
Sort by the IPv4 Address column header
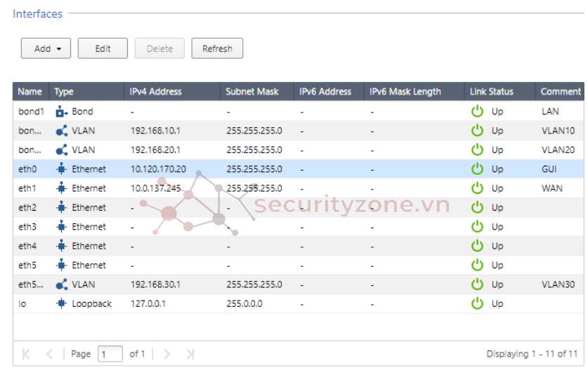tap(156, 91)
